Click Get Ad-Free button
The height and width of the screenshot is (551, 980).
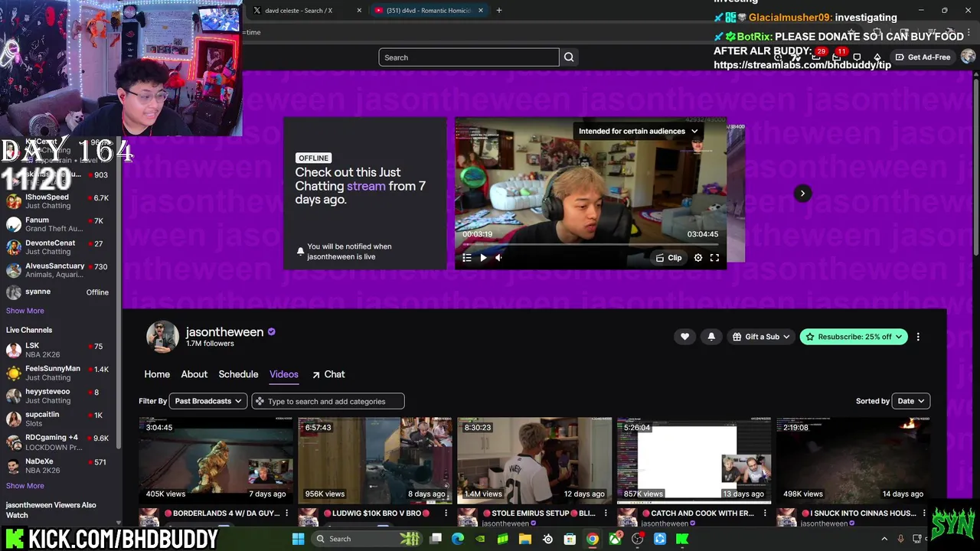coord(923,57)
